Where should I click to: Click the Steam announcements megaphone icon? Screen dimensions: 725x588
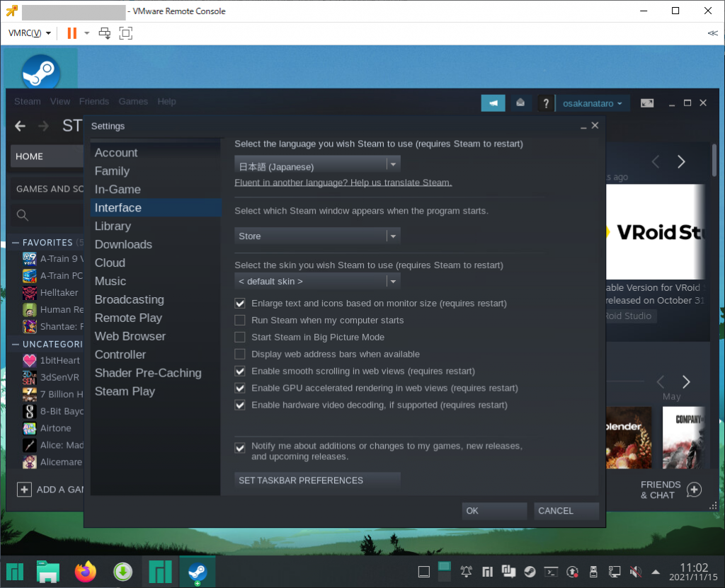493,103
